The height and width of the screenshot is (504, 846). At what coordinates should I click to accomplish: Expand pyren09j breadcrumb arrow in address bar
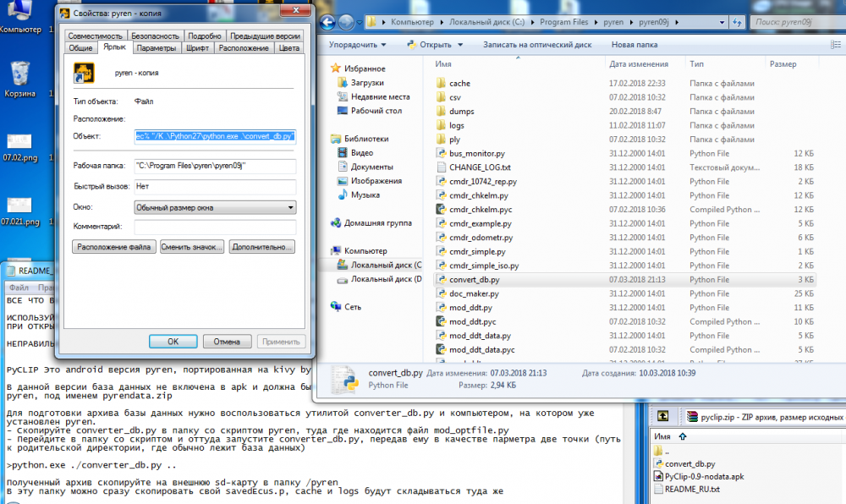click(x=677, y=23)
